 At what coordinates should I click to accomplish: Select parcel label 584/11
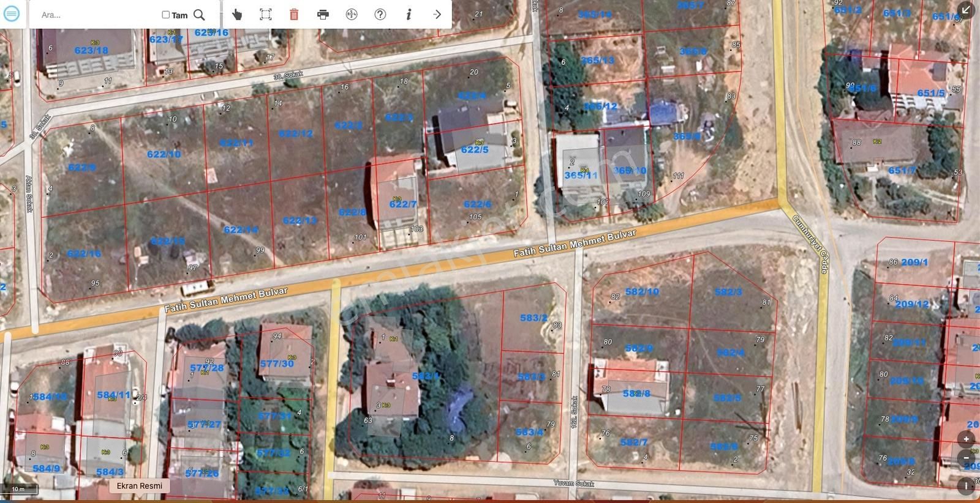tap(114, 395)
